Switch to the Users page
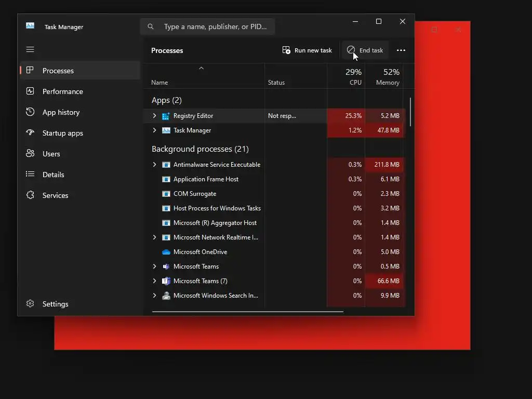The image size is (532, 399). [x=80, y=154]
